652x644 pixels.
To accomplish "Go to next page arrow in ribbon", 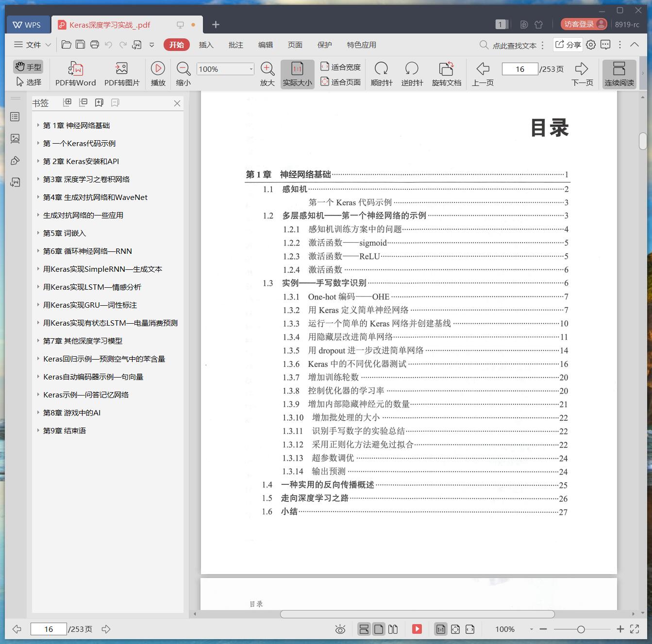I will pyautogui.click(x=582, y=68).
